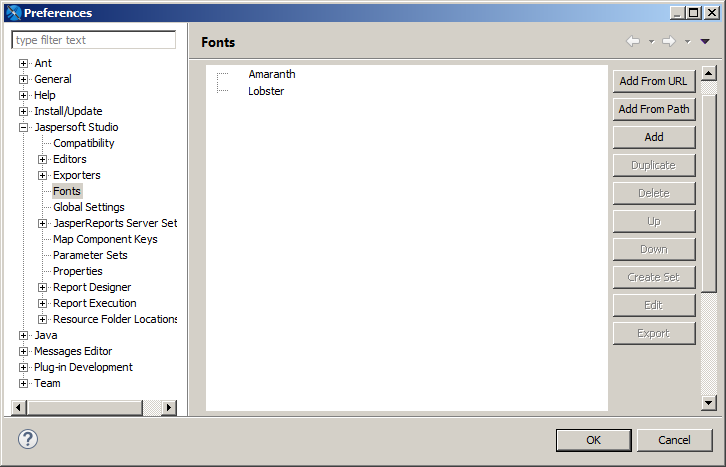Open Global Settings page
Image resolution: width=726 pixels, height=467 pixels.
pos(89,207)
